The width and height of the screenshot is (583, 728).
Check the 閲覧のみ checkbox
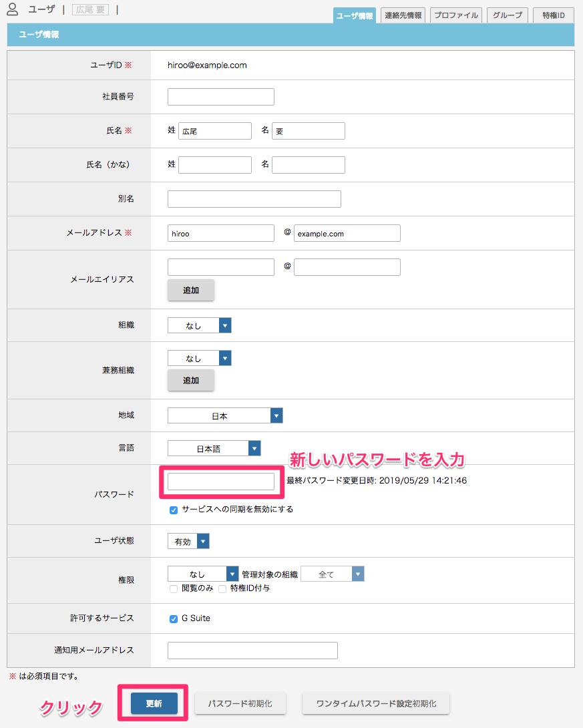(174, 588)
